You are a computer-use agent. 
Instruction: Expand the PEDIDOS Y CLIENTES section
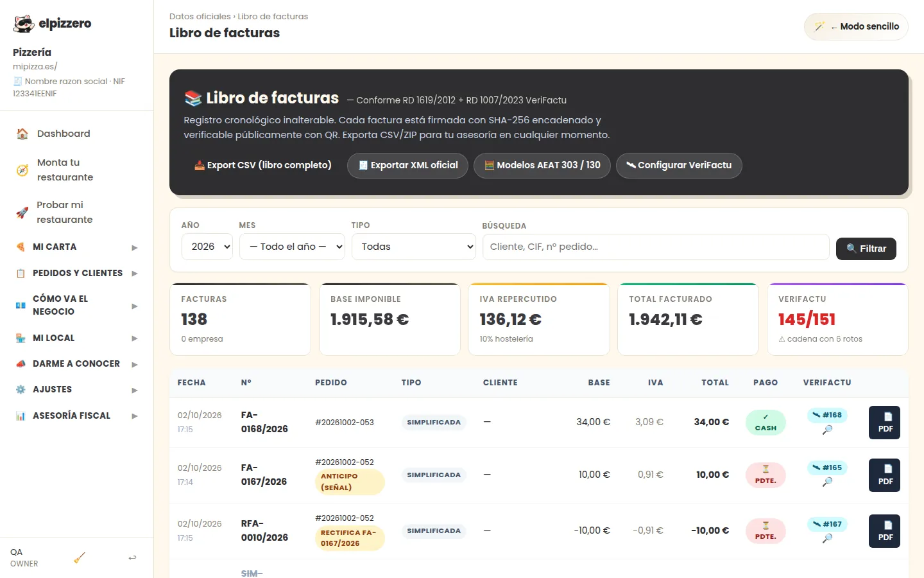77,273
